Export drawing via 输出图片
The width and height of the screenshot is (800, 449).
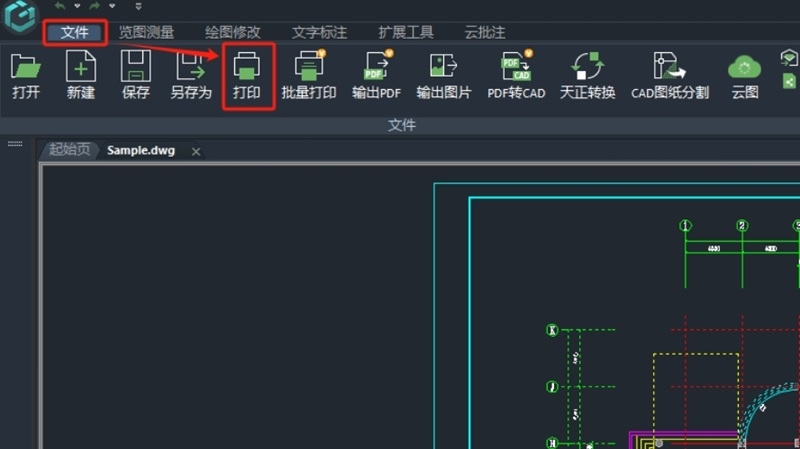click(443, 76)
